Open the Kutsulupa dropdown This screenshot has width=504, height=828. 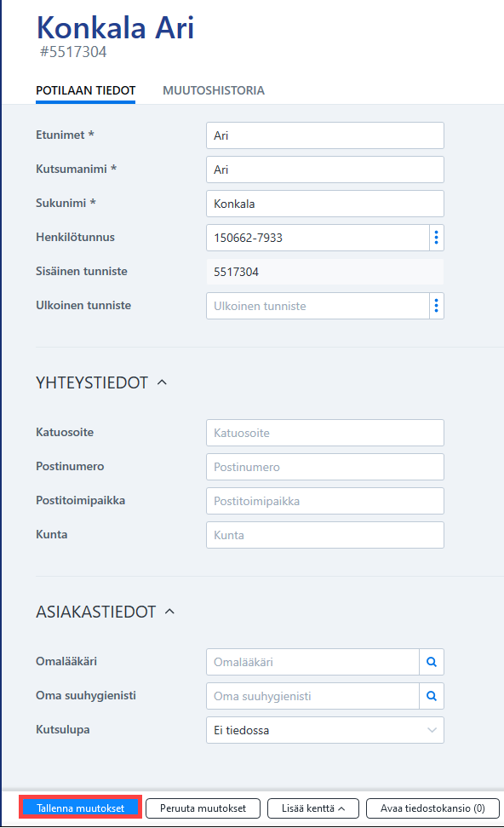tap(325, 730)
